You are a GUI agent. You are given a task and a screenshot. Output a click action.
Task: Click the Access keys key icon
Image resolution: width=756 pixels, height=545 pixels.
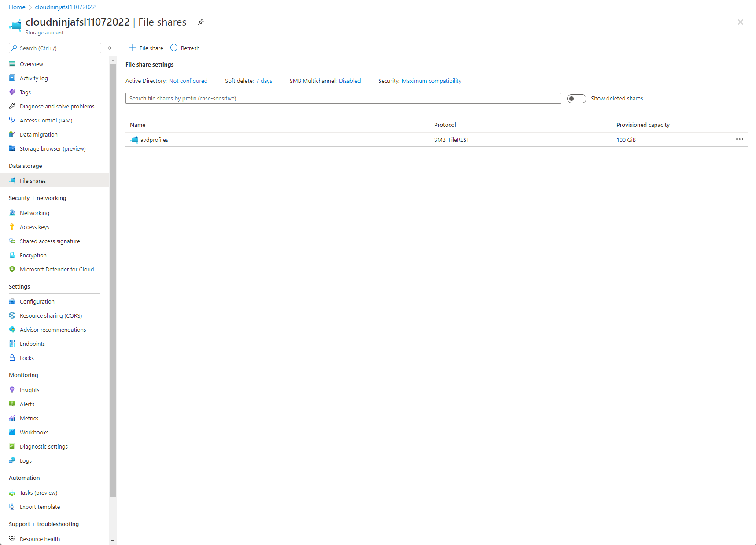point(12,227)
